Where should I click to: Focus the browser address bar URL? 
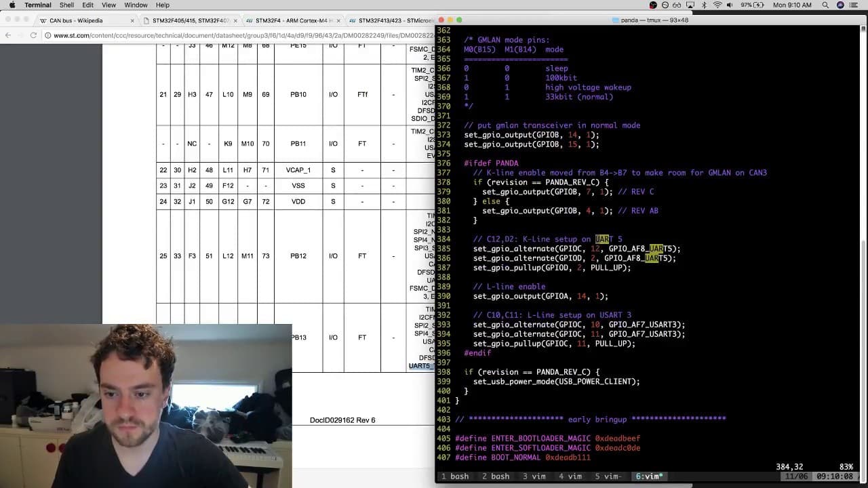tap(243, 35)
